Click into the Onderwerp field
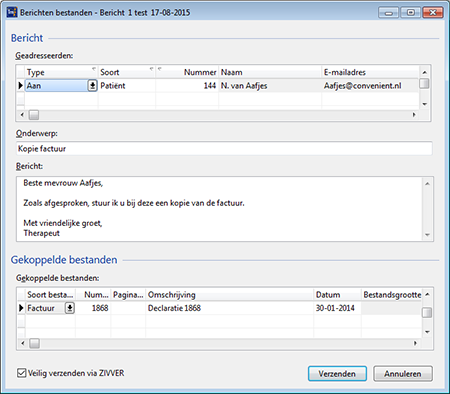The height and width of the screenshot is (394, 450). click(224, 149)
